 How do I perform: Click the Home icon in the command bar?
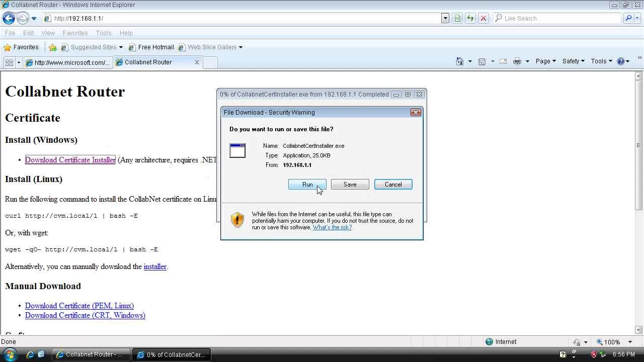click(x=460, y=61)
